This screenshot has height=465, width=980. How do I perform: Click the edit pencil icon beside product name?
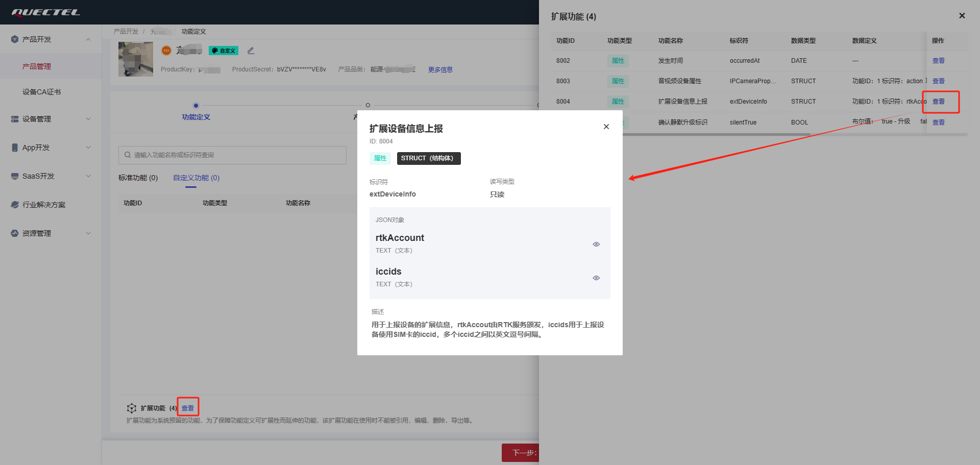(x=251, y=51)
